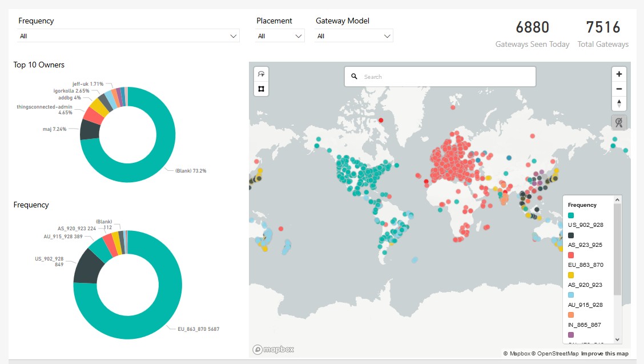Activate the lasso select tool on map
This screenshot has height=364, width=644.
tap(261, 74)
